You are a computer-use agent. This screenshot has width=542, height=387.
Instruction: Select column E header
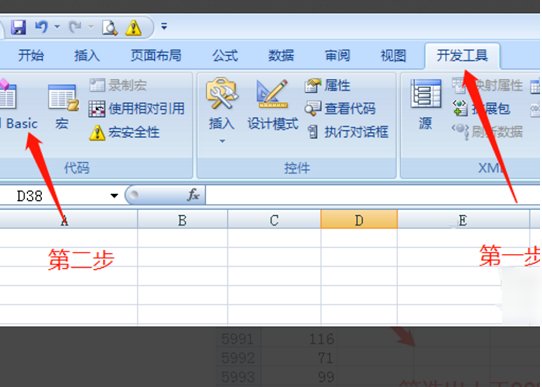463,220
